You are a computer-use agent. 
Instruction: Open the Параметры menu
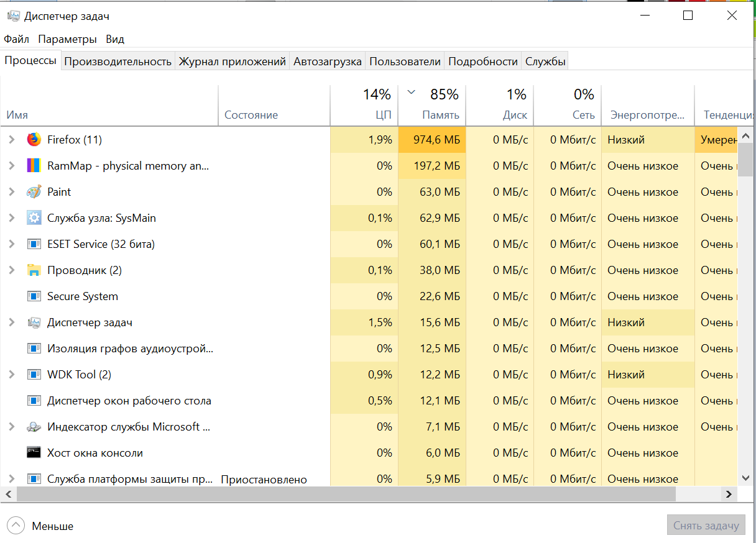pyautogui.click(x=67, y=39)
